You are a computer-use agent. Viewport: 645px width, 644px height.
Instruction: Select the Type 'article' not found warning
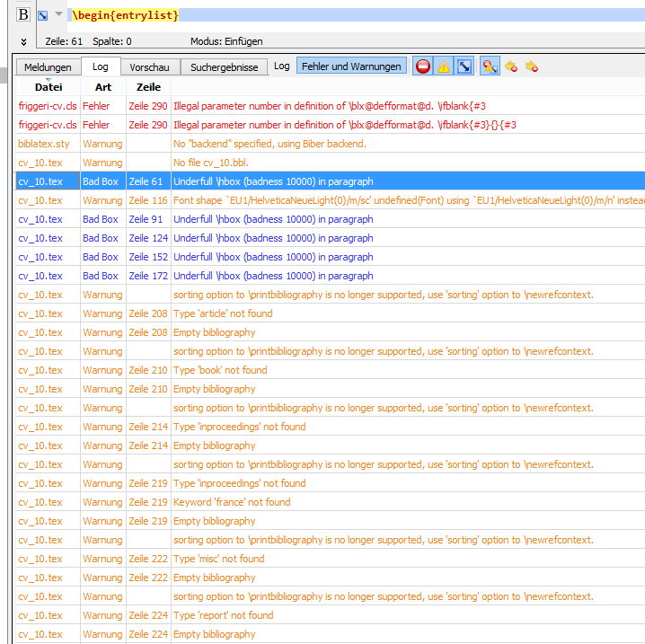coord(331,313)
